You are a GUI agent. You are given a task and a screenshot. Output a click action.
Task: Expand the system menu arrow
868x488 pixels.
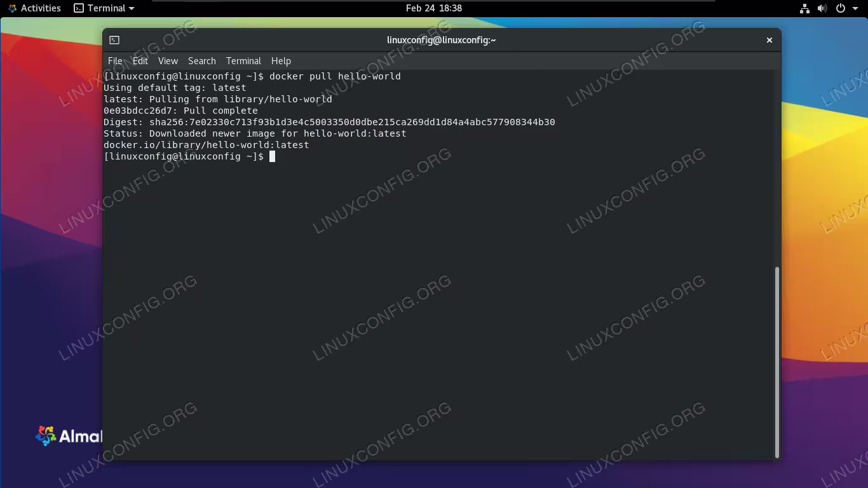(x=855, y=8)
